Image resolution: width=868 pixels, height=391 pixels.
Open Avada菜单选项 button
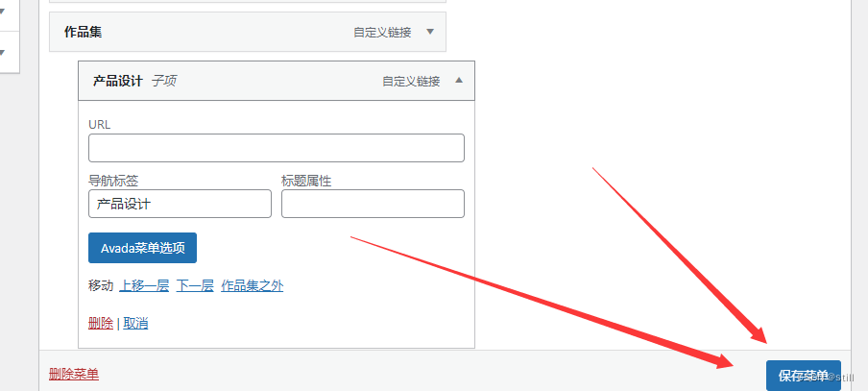click(142, 248)
